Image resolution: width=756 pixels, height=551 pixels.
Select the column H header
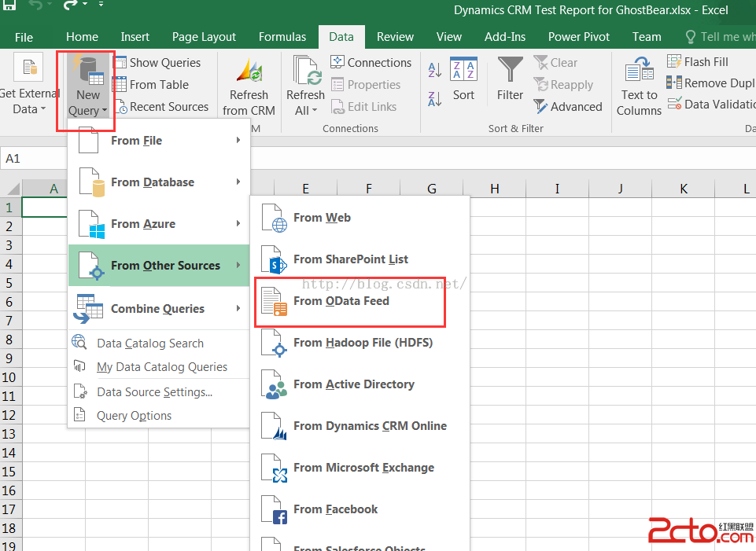pyautogui.click(x=494, y=189)
